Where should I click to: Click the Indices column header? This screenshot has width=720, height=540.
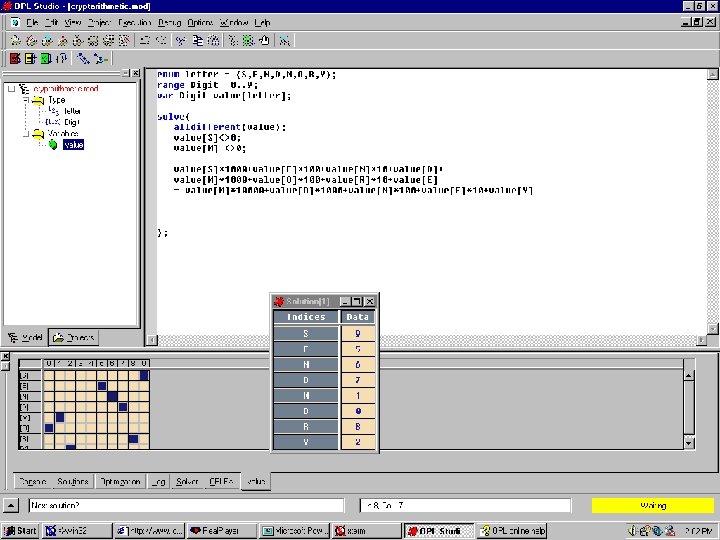click(x=306, y=317)
